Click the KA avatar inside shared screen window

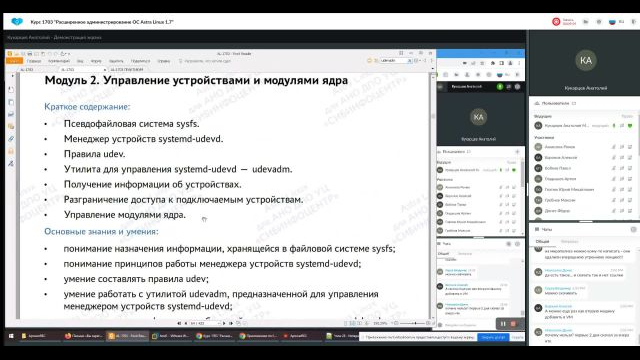(478, 117)
